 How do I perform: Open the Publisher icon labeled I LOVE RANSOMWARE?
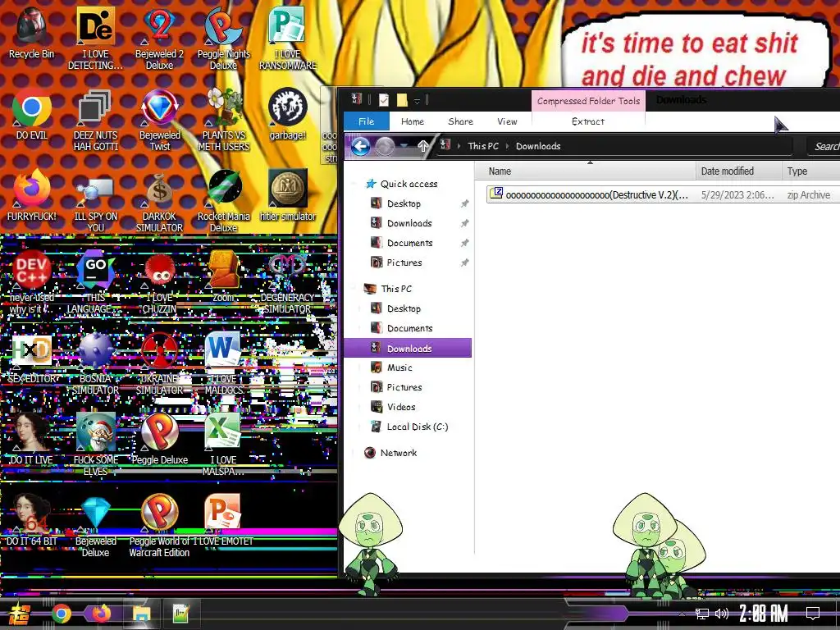288,38
